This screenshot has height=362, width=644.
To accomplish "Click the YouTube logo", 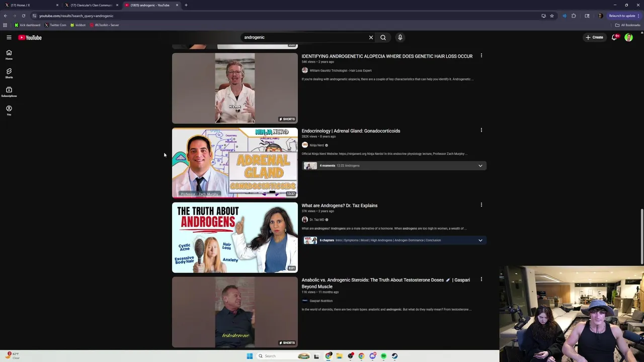I will (30, 37).
